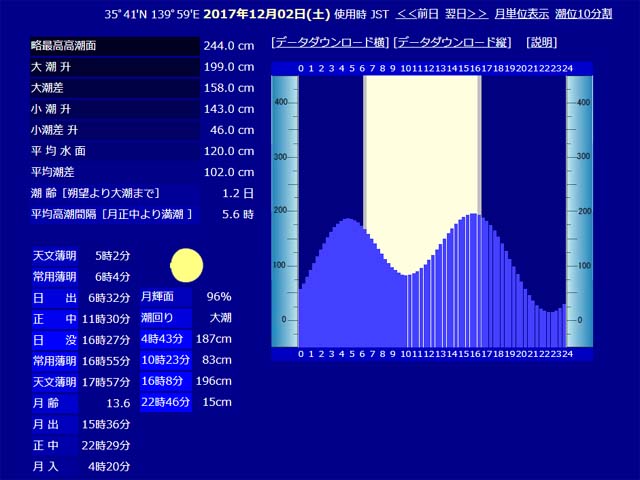The width and height of the screenshot is (640, 480).
Task: Click moonrise time 15時36分
Action: tap(106, 424)
